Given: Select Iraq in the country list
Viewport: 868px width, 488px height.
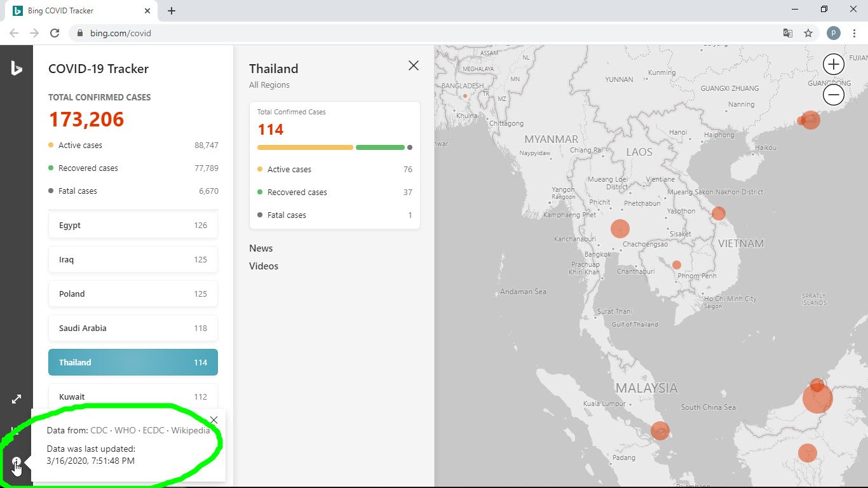Looking at the screenshot, I should pyautogui.click(x=133, y=259).
